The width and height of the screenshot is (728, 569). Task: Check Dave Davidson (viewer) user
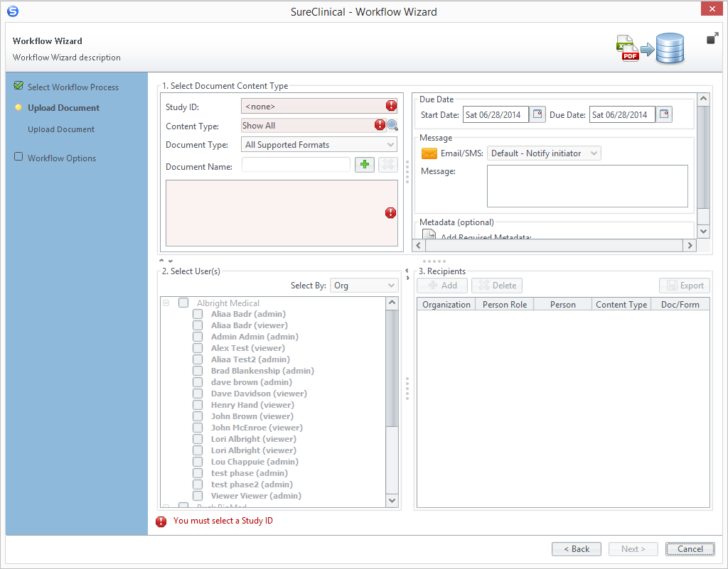coord(198,394)
